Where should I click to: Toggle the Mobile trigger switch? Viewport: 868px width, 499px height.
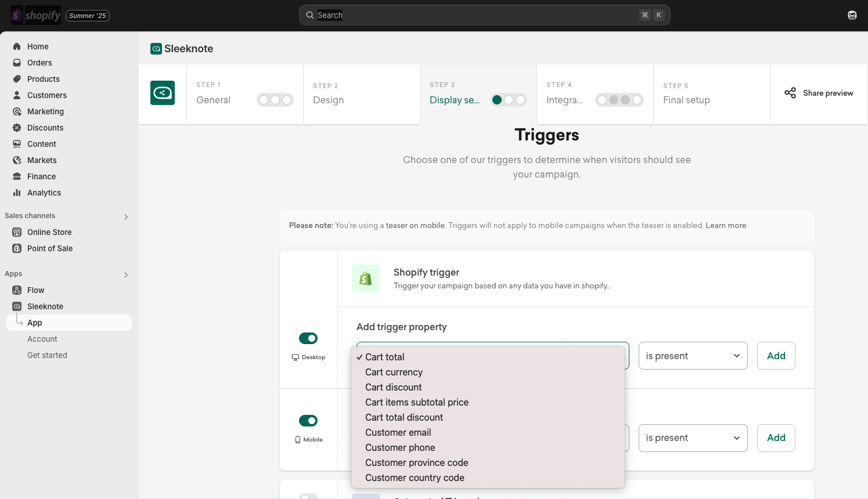coord(308,421)
